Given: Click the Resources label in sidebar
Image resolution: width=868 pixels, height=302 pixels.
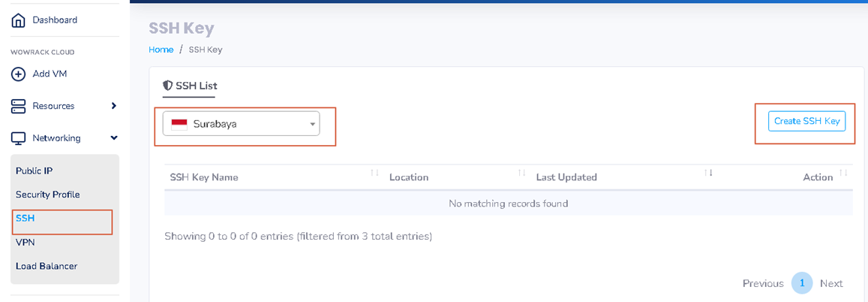Looking at the screenshot, I should (53, 106).
